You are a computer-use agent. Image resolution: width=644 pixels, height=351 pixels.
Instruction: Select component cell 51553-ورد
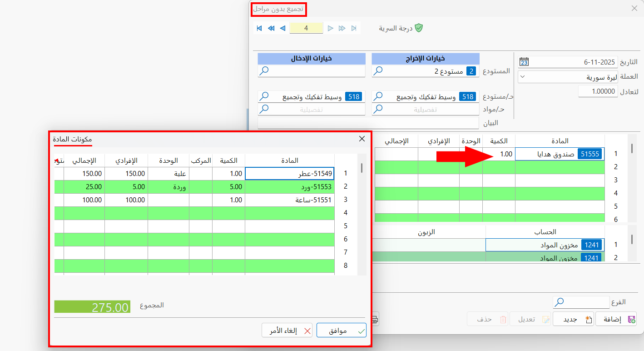tap(290, 186)
